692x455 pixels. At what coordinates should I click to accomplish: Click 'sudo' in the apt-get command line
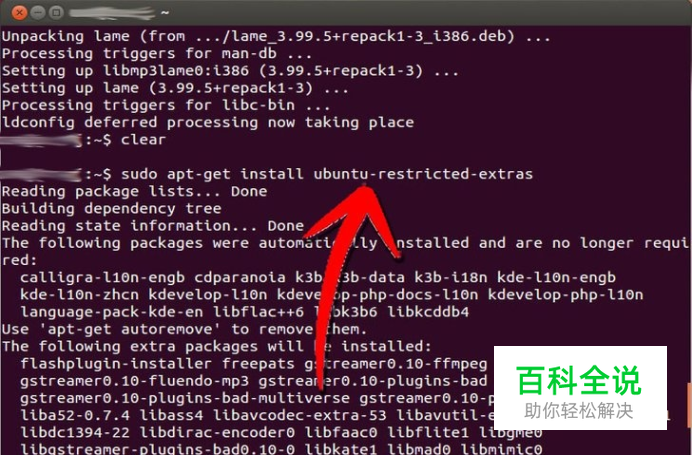coord(139,174)
